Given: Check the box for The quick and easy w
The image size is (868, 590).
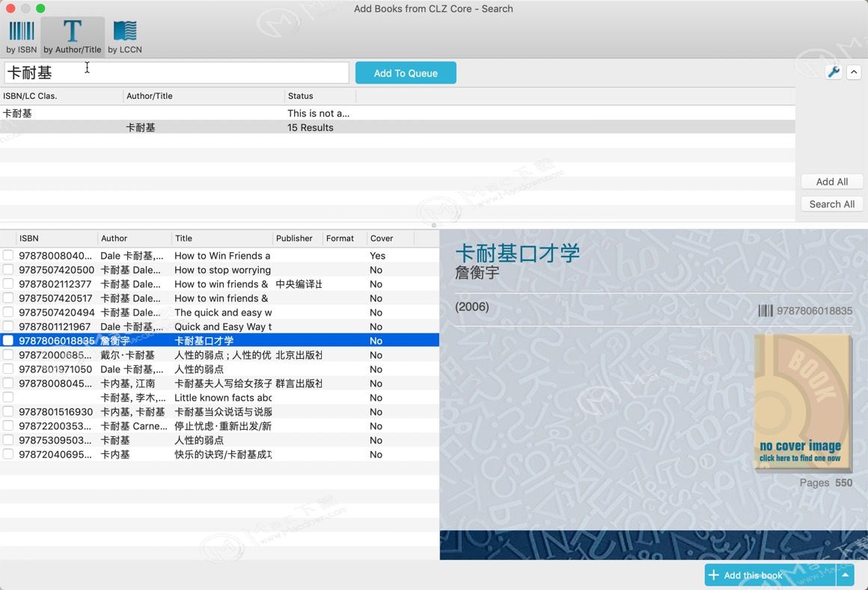Looking at the screenshot, I should click(8, 313).
